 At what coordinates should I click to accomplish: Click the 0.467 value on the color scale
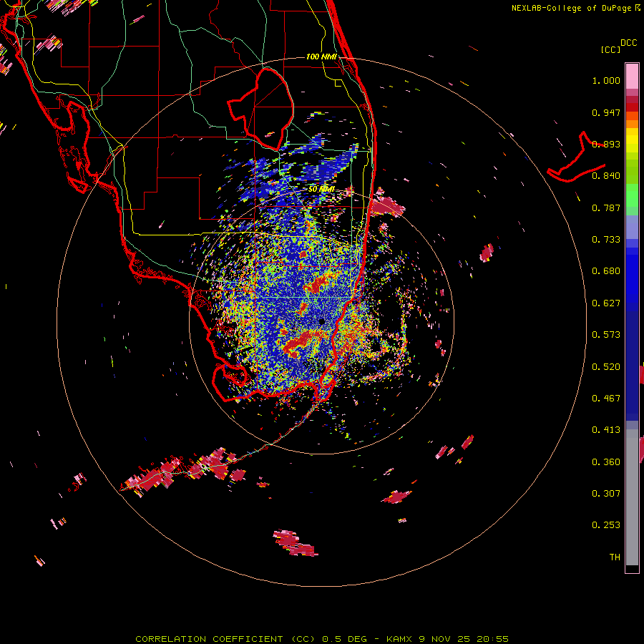click(x=606, y=399)
